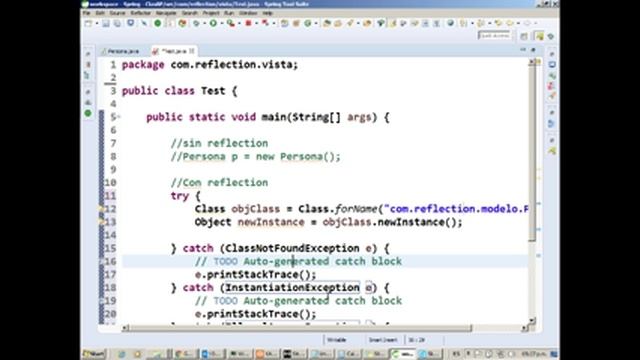The width and height of the screenshot is (640, 360).
Task: Click the editor scrollbar down arrow
Action: pos(532,320)
